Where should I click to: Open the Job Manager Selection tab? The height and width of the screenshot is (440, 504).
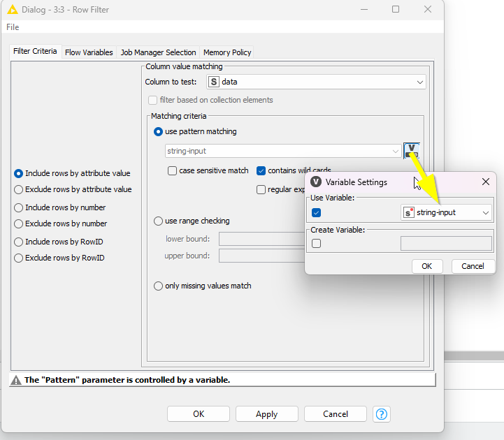tap(158, 52)
